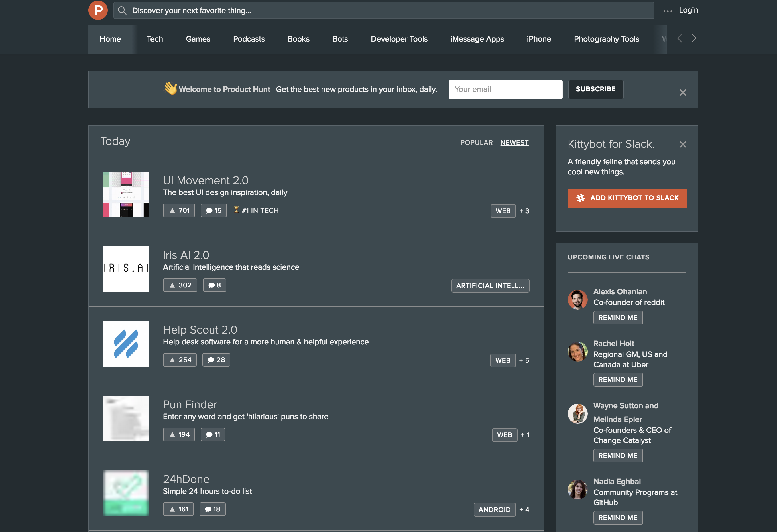This screenshot has width=777, height=532.
Task: Click the Product Hunt logo
Action: click(98, 10)
